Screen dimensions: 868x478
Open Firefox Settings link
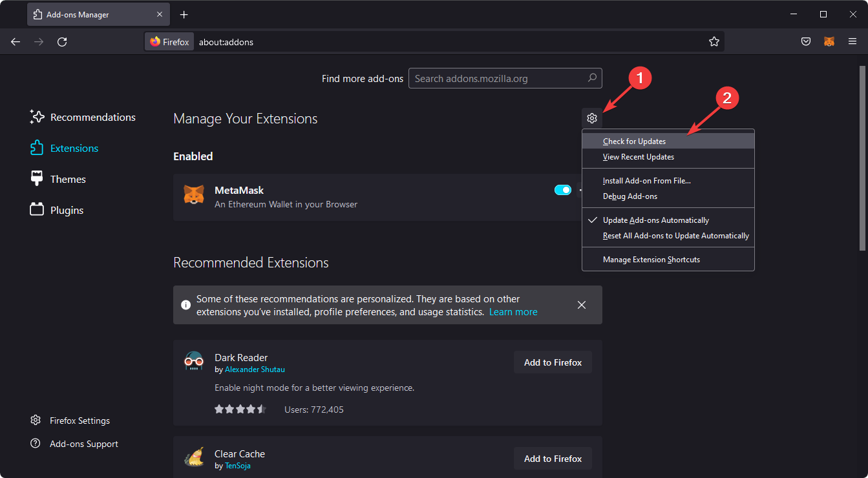pyautogui.click(x=70, y=421)
